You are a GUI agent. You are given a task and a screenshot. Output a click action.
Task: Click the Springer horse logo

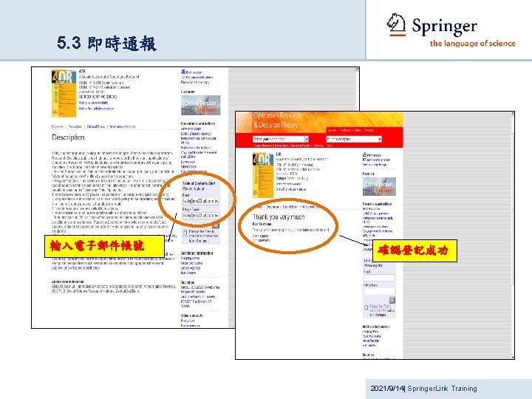point(396,24)
